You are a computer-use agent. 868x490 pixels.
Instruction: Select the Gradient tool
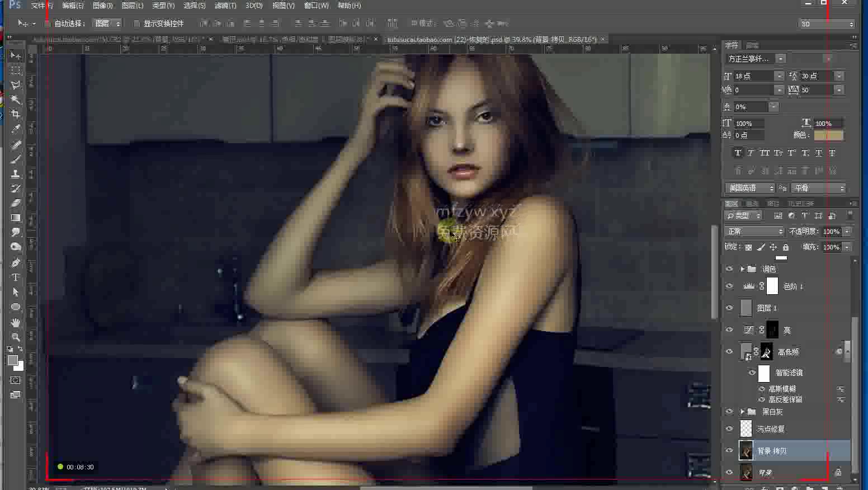coord(16,218)
